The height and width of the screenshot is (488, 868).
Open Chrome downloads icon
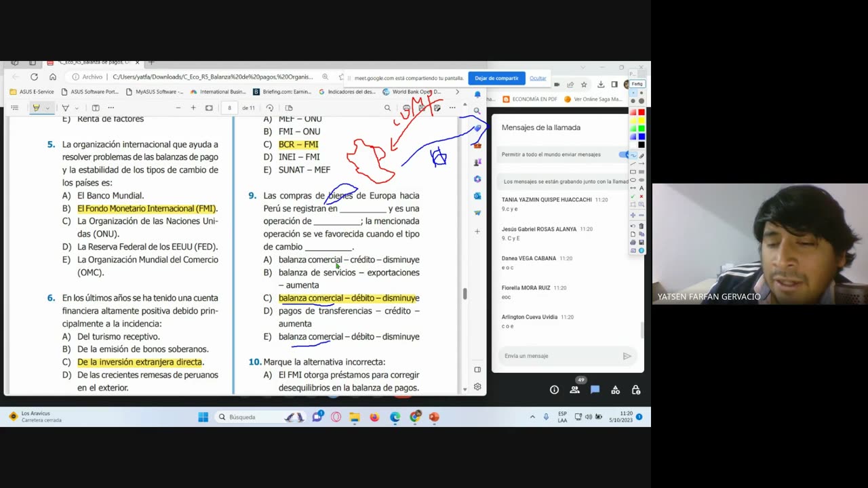point(601,85)
